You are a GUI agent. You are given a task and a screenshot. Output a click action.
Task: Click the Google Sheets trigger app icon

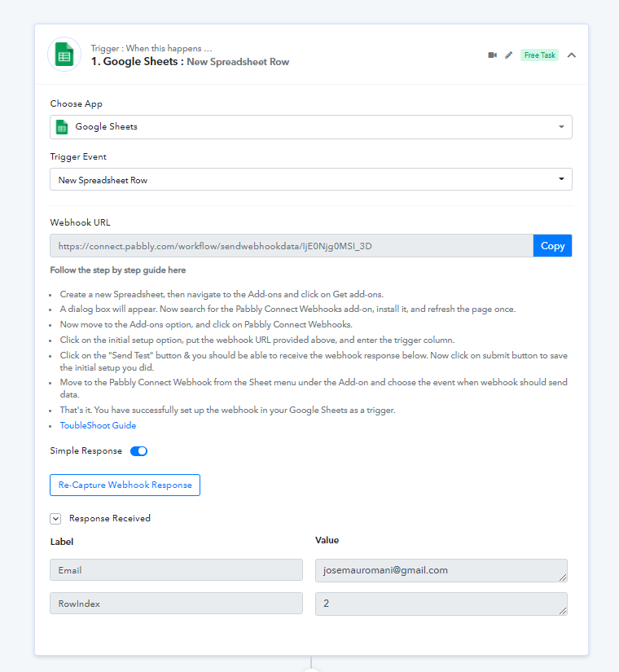[x=64, y=55]
